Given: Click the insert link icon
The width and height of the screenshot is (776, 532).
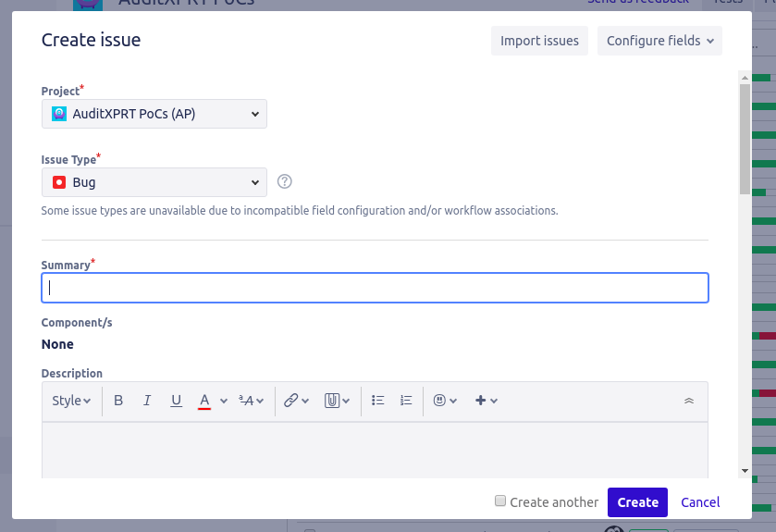Looking at the screenshot, I should pos(291,401).
